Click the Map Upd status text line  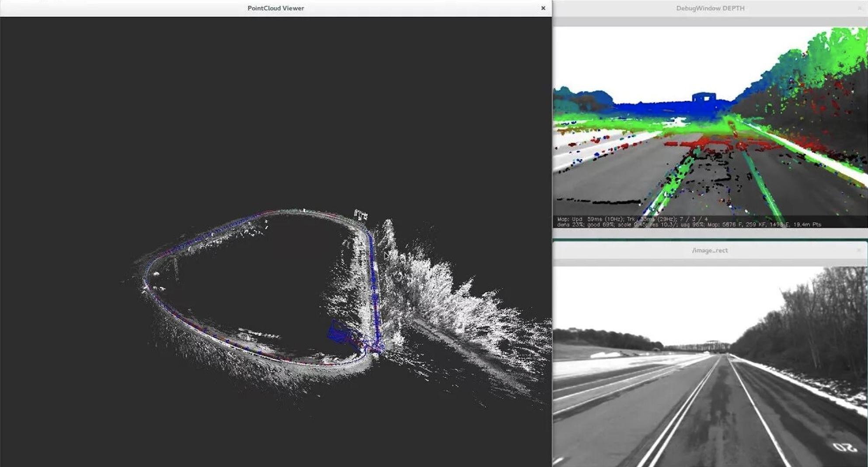[632, 219]
